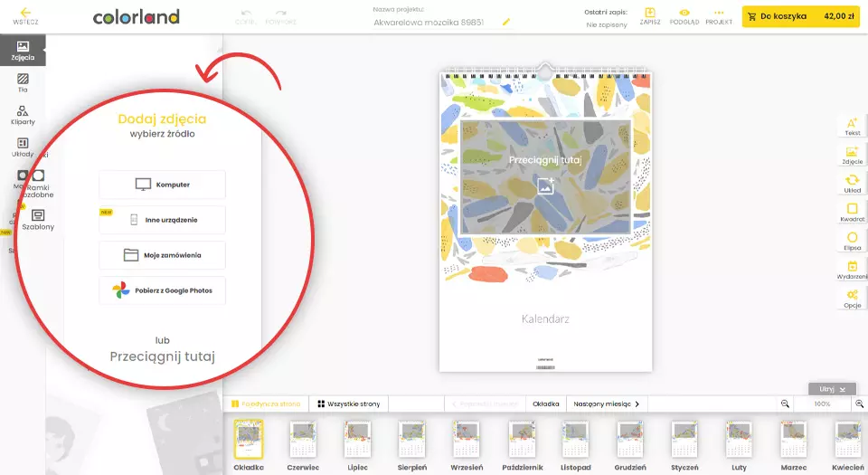The width and height of the screenshot is (868, 475).
Task: Select the Zdjęcia tab in sidebar
Action: (x=23, y=51)
